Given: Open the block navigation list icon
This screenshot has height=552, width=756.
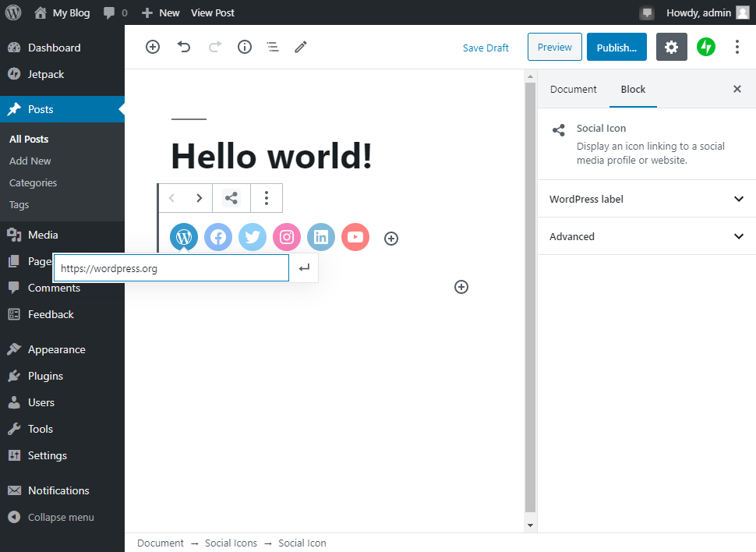Looking at the screenshot, I should pos(273,47).
